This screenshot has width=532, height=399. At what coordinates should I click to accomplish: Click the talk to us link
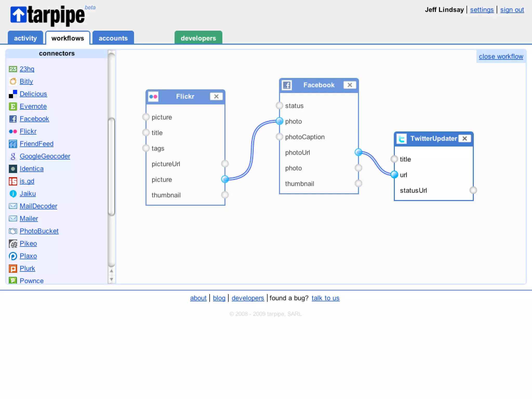pyautogui.click(x=325, y=298)
